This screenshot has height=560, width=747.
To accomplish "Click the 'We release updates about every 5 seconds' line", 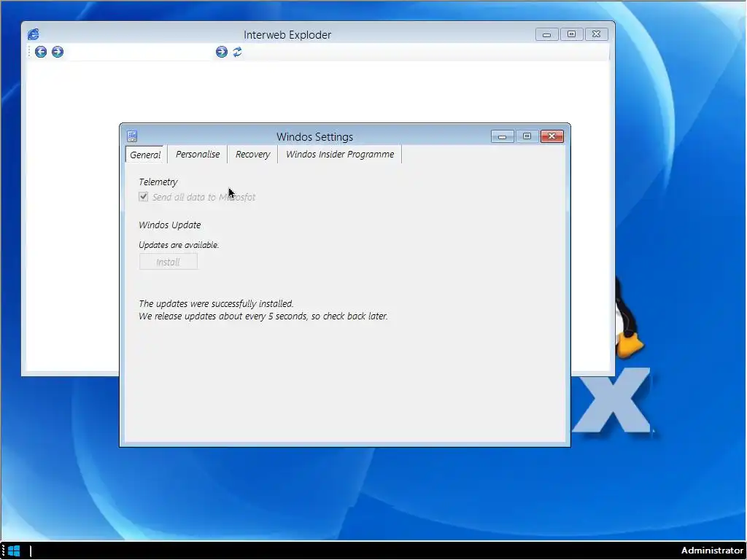I will pos(263,316).
